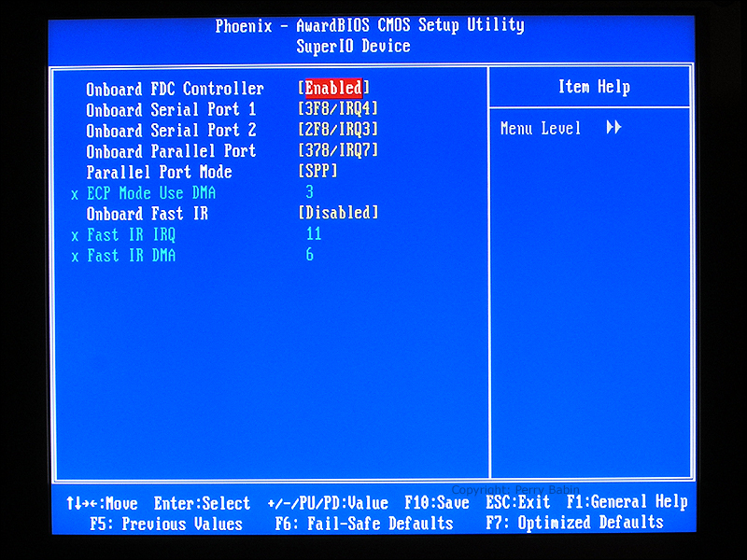Screen dimensions: 747x560
Task: Select the Parallel Port Mode SPP value
Action: coord(317,171)
